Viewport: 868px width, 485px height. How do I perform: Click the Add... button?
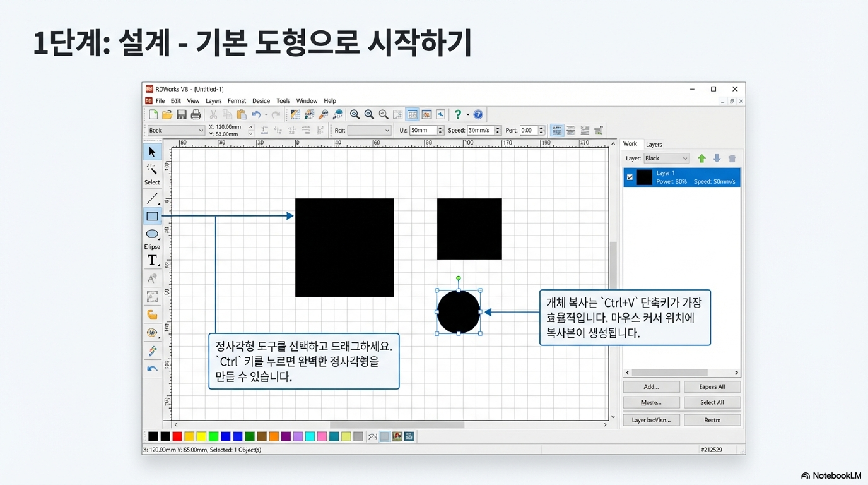point(651,387)
